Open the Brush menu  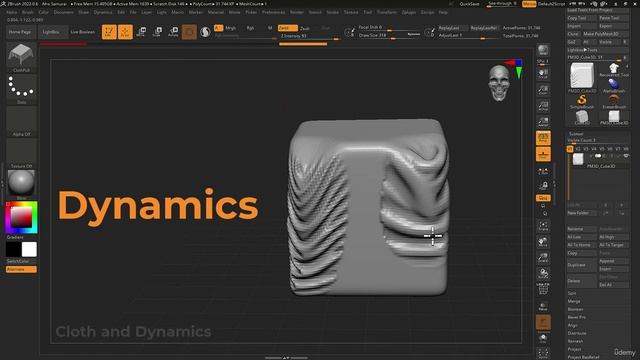28,12
